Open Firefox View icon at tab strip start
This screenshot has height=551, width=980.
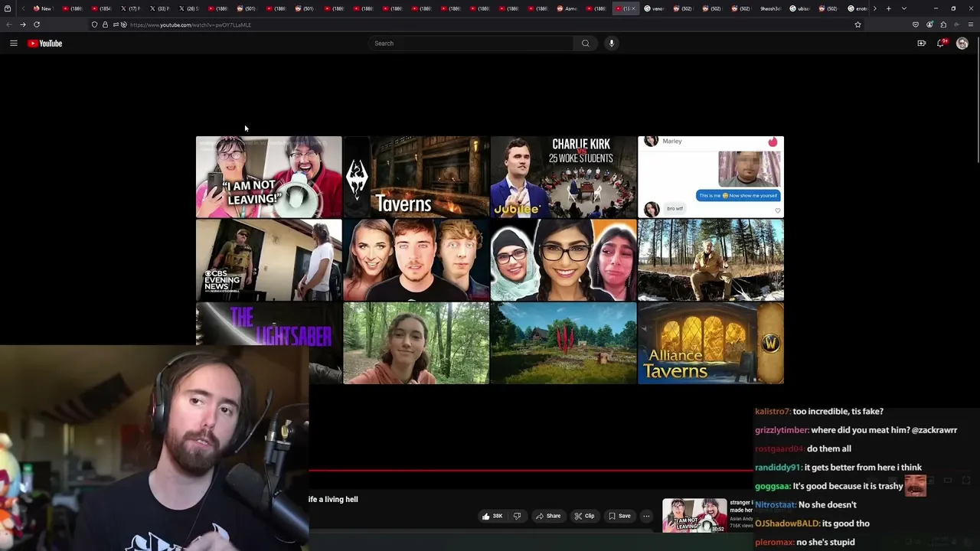(8, 8)
